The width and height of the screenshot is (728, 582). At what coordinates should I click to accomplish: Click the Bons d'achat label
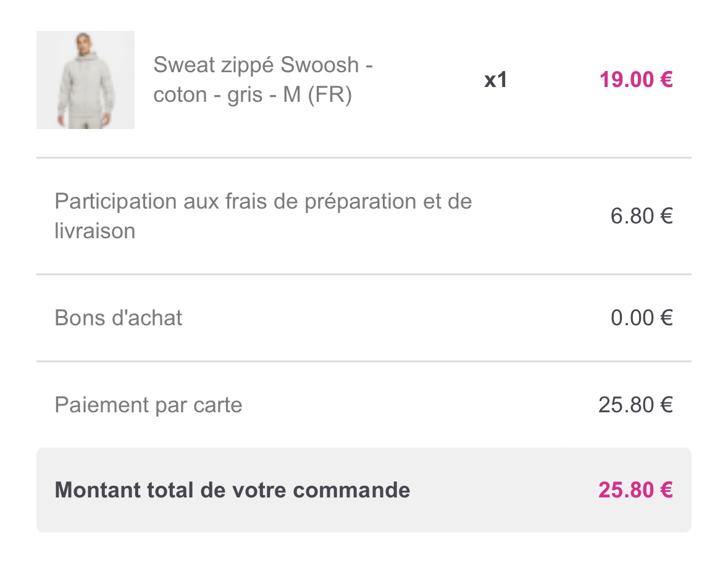119,318
